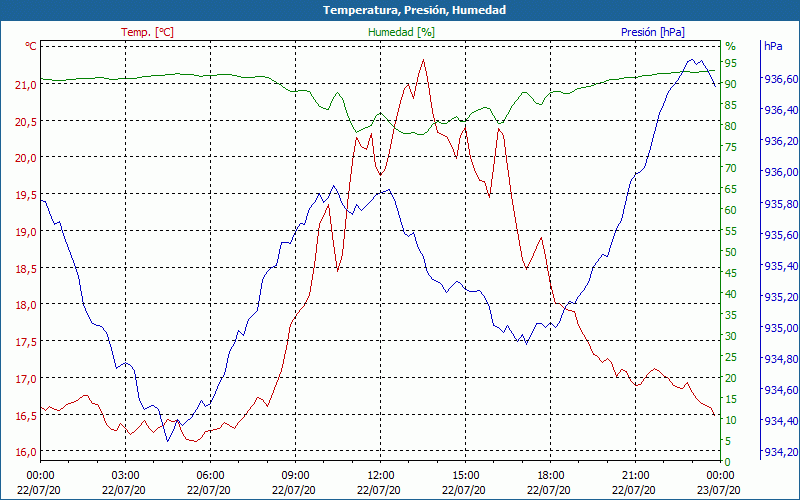Click temperature axis value "18,0"
800x500 pixels.
pyautogui.click(x=26, y=305)
